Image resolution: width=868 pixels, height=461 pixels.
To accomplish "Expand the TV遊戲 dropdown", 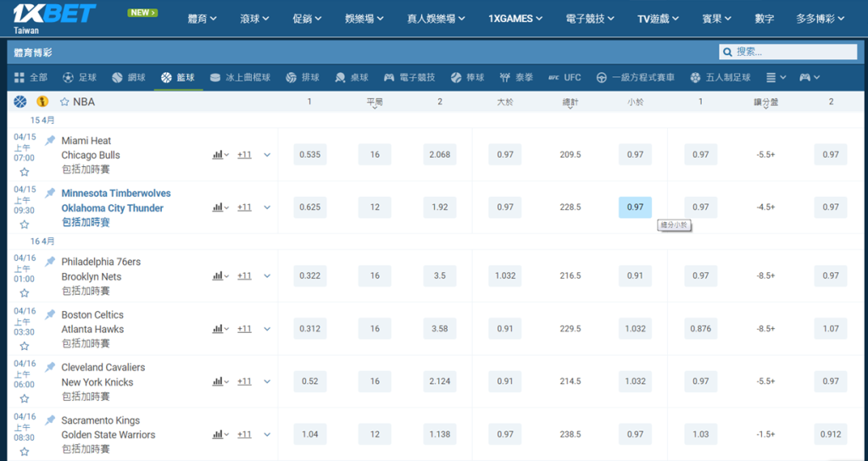I will [x=658, y=19].
